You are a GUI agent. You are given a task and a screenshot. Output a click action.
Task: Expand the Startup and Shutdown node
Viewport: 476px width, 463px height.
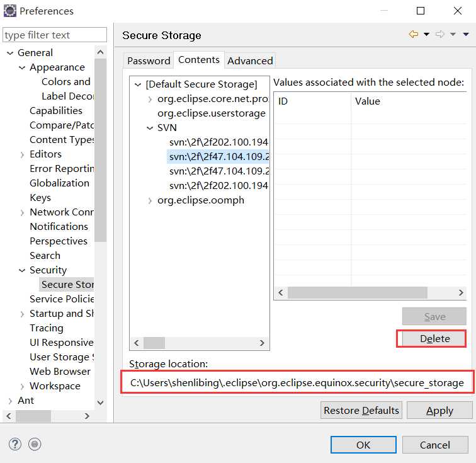click(22, 314)
